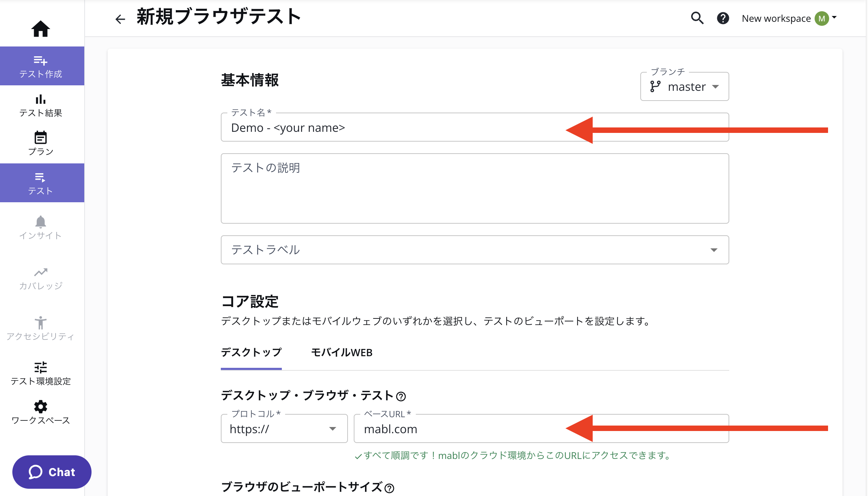The image size is (868, 496).
Task: Open search with the magnifier icon
Action: click(x=697, y=18)
